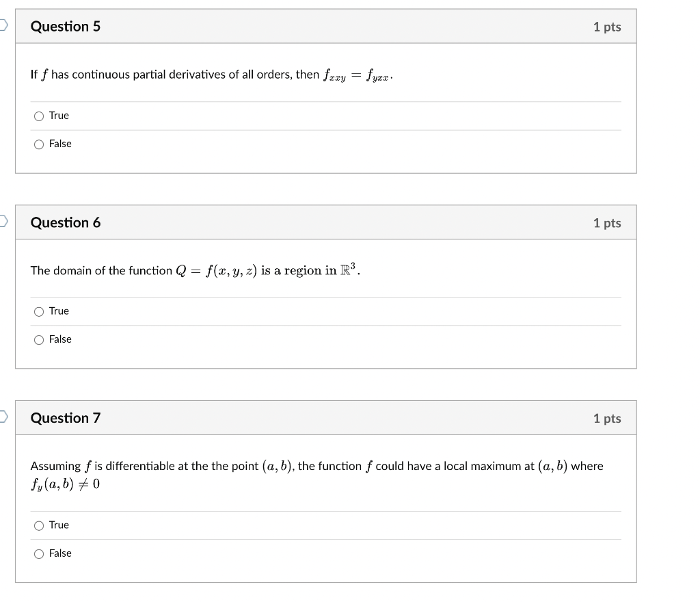
Task: Click the False label text in Question 7
Action: coord(60,553)
